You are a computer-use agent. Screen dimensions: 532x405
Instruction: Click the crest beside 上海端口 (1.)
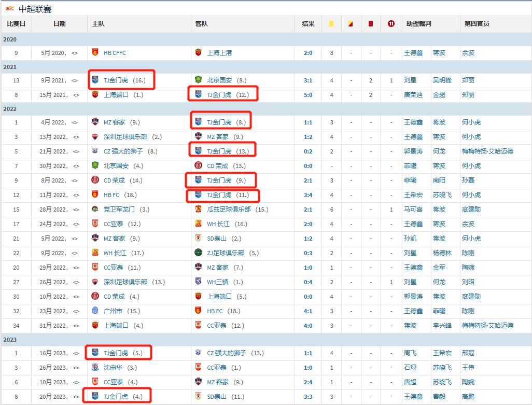(95, 94)
